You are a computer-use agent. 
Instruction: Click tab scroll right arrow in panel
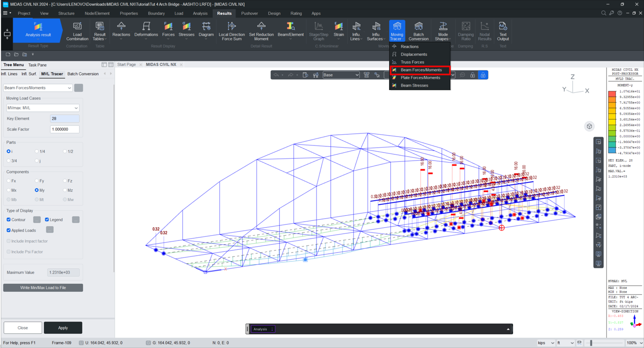[111, 74]
